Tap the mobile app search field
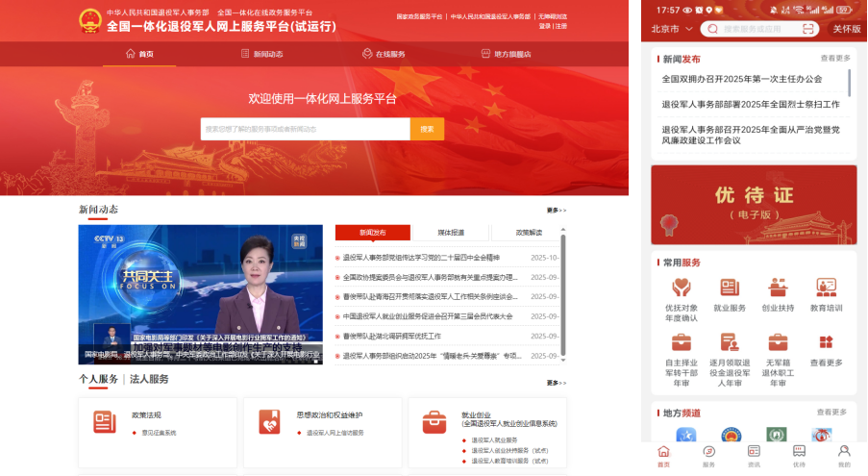 760,29
